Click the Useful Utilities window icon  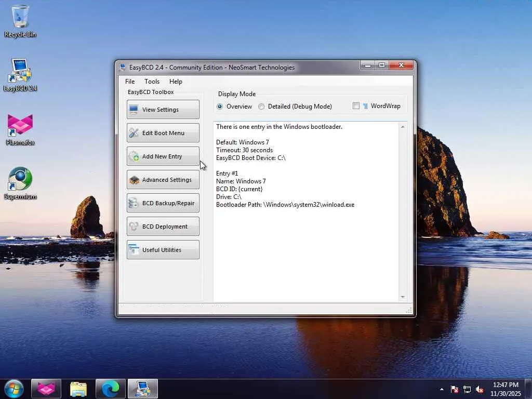click(x=134, y=250)
